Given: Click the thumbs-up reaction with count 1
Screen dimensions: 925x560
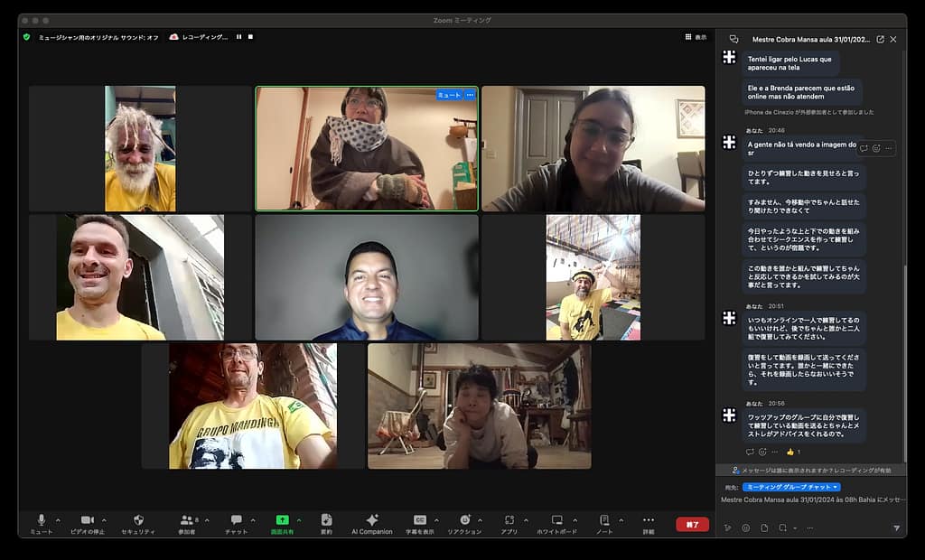Looking at the screenshot, I should pos(793,452).
